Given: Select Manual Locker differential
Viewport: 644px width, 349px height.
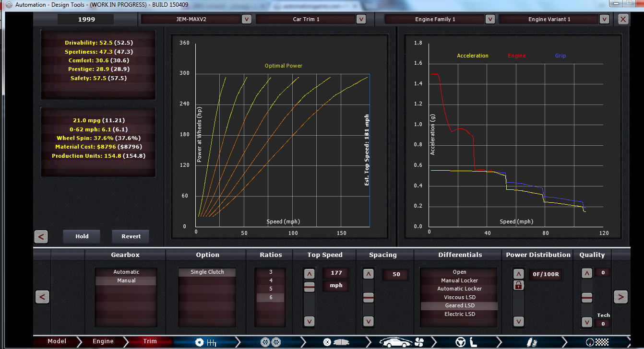Looking at the screenshot, I should 459,280.
